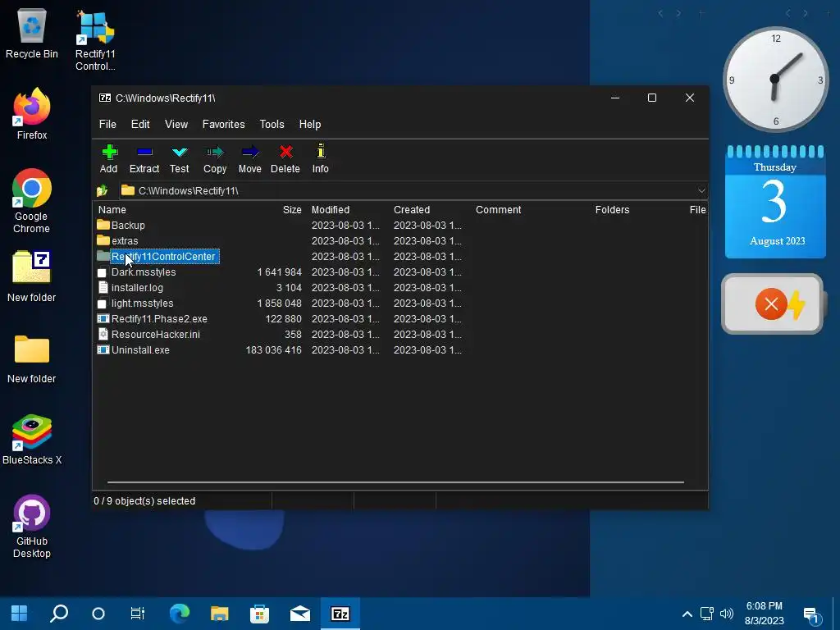Click the red Delete toolbar button
Image resolution: width=840 pixels, height=630 pixels.
(285, 158)
